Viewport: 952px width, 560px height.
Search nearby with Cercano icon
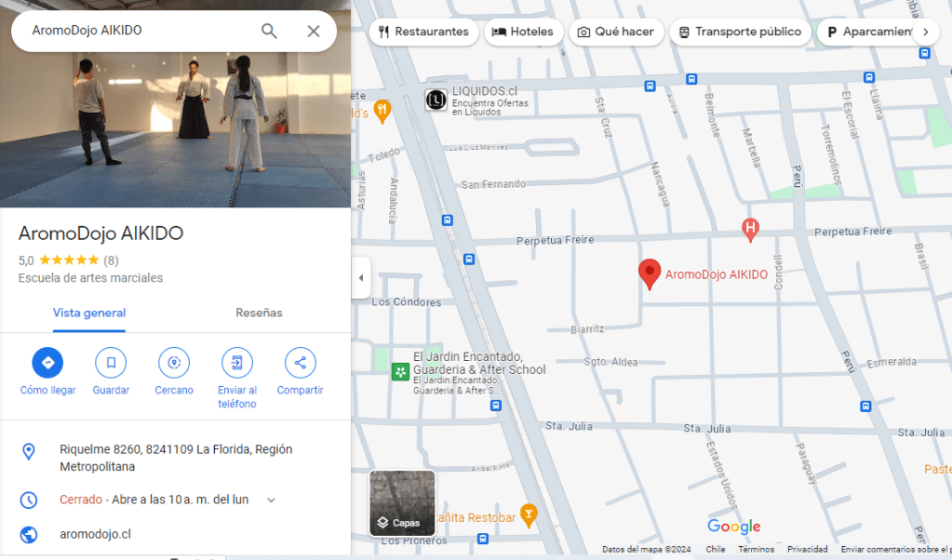[174, 363]
